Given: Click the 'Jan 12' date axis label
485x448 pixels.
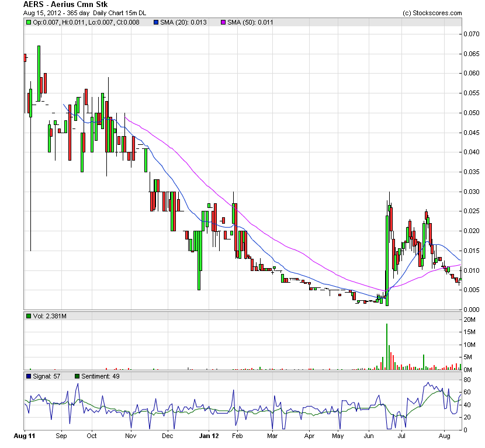Looking at the screenshot, I should tap(209, 436).
